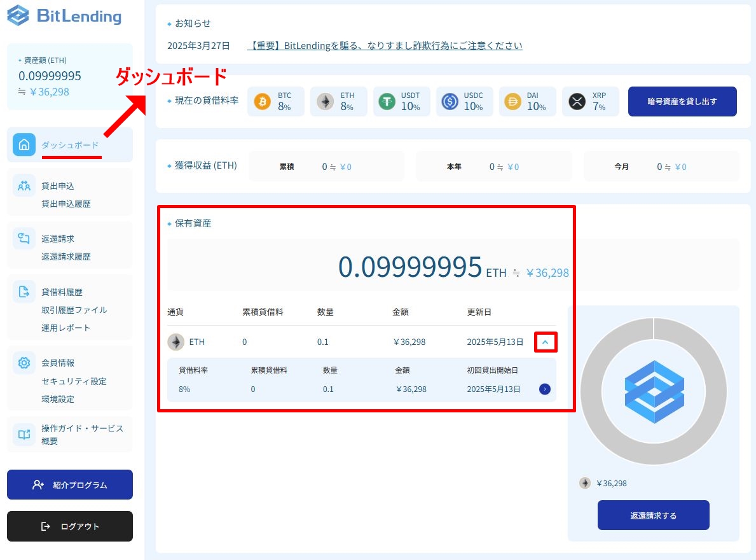
Task: Select ダッシュボード in the sidebar
Action: tap(70, 145)
